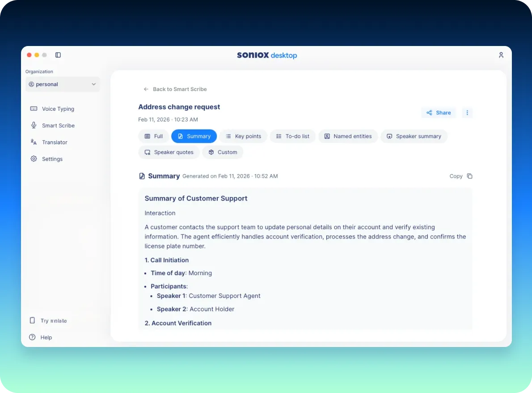Show the Named entities tab
Screen dimensions: 532x393
tap(348, 136)
